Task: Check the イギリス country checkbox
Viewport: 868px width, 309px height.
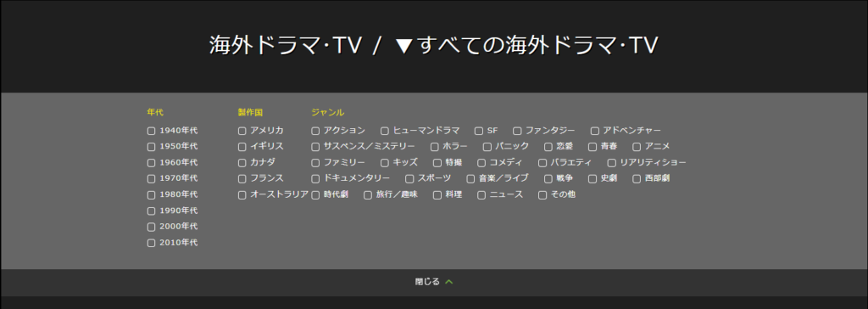Action: (x=242, y=147)
